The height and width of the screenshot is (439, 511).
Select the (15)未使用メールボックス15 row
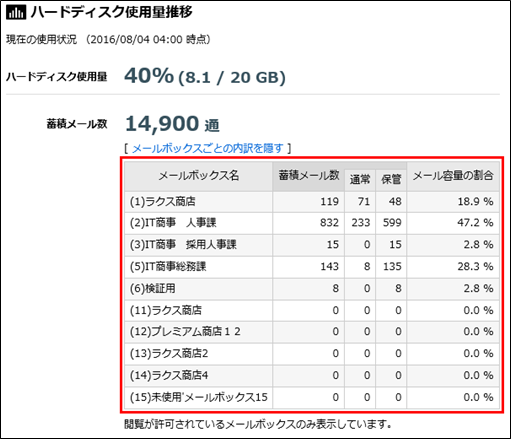tap(312, 398)
